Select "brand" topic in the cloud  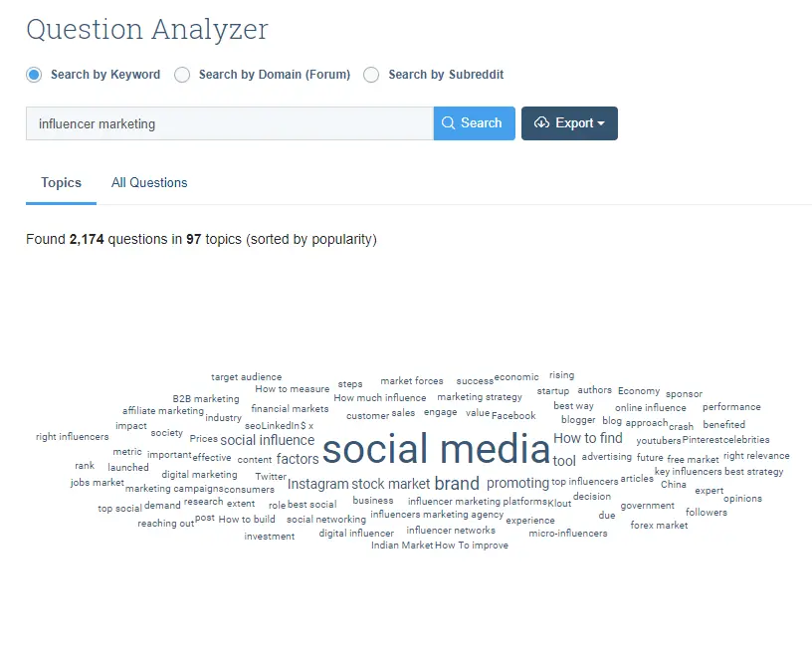coord(457,484)
